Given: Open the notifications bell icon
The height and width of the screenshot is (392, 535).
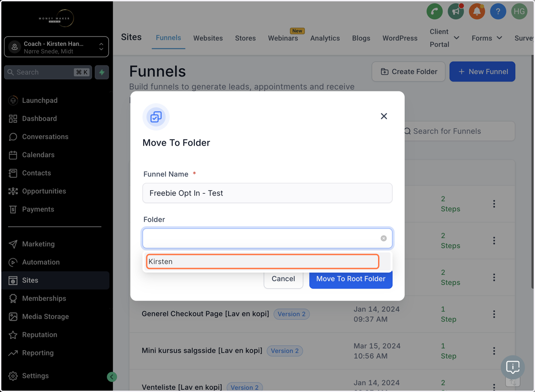Looking at the screenshot, I should (477, 12).
